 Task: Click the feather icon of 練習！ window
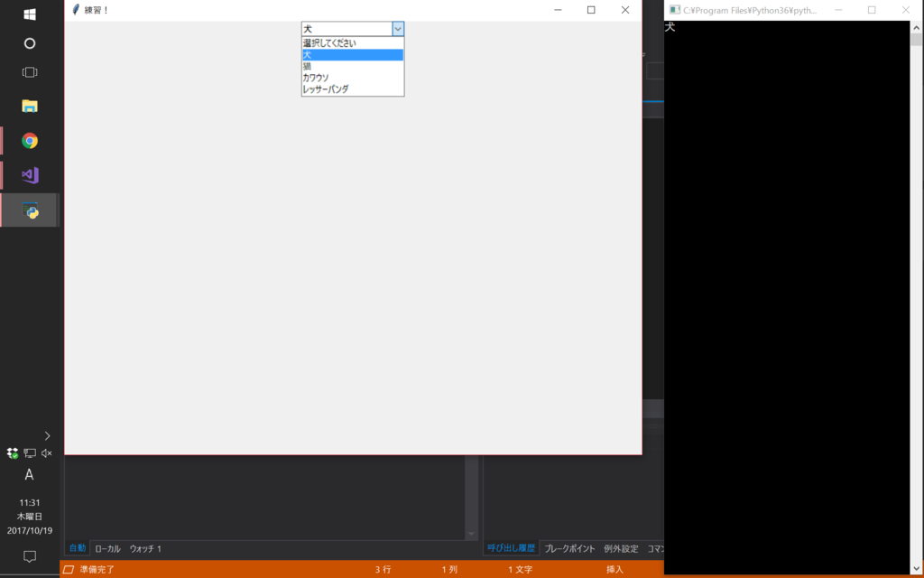click(x=76, y=9)
